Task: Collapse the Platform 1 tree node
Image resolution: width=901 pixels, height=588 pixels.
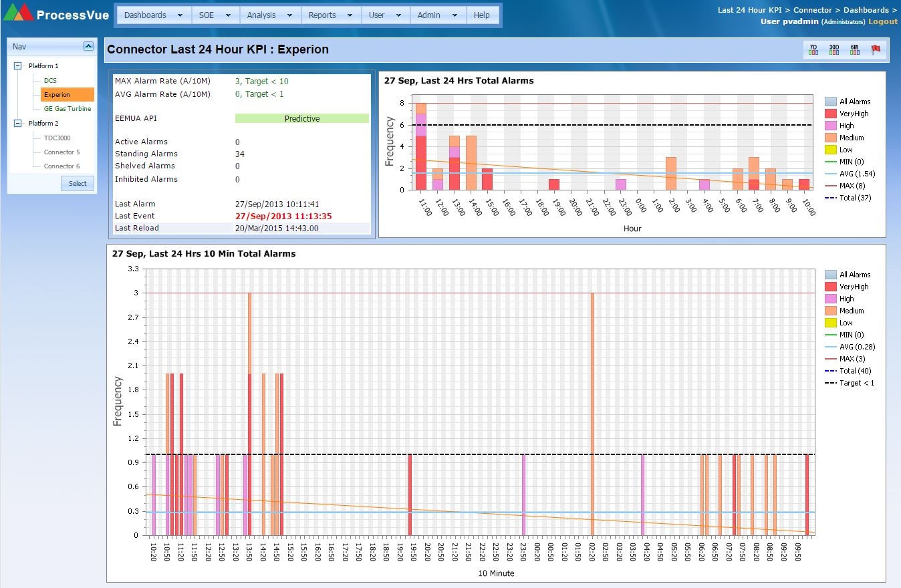Action: pos(18,66)
